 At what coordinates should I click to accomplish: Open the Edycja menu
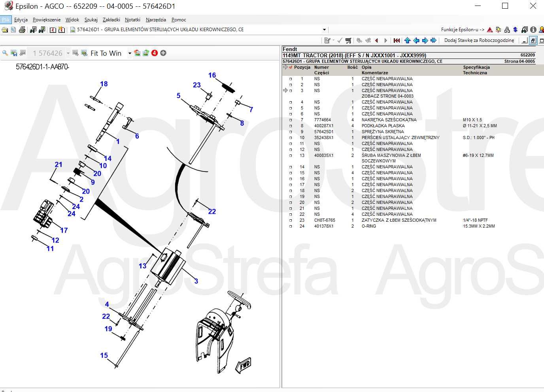(21, 20)
